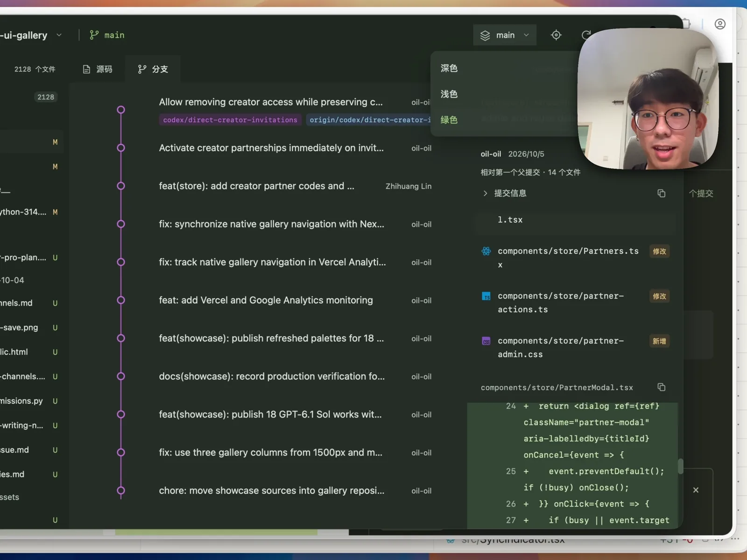Image resolution: width=747 pixels, height=560 pixels.
Task: Select commit 'fix: synchronize native gallery navigation with Nex...'
Action: click(x=272, y=224)
